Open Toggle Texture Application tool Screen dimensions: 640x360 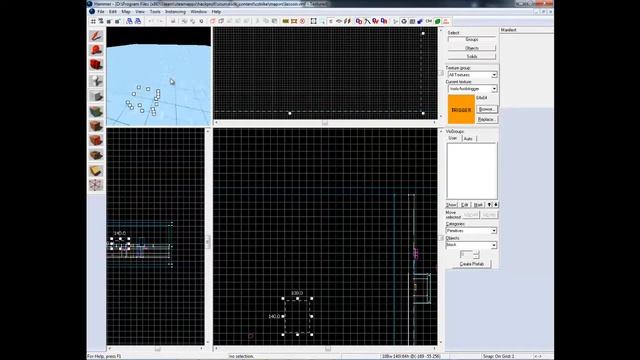tap(96, 111)
